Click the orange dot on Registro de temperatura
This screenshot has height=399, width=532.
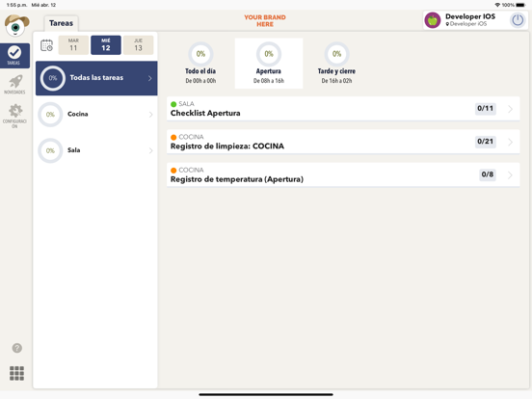pos(173,171)
